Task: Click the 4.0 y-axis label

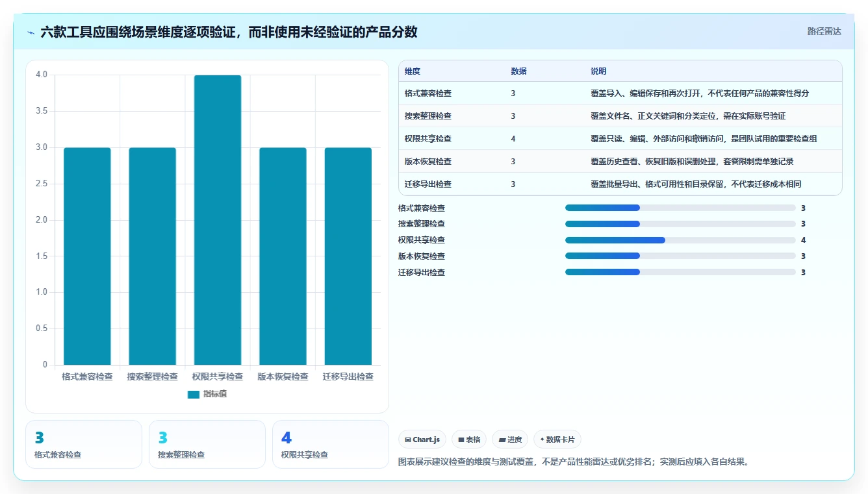Action: point(42,75)
